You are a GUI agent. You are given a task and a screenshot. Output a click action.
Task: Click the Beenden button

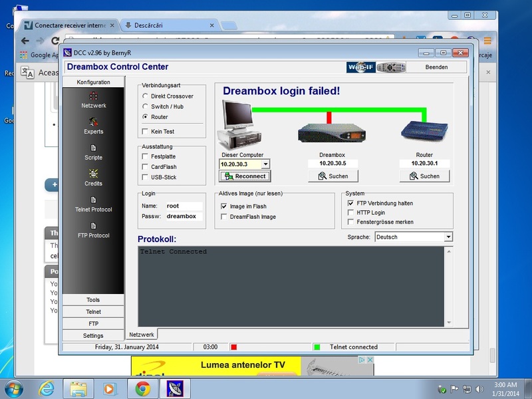tap(436, 67)
